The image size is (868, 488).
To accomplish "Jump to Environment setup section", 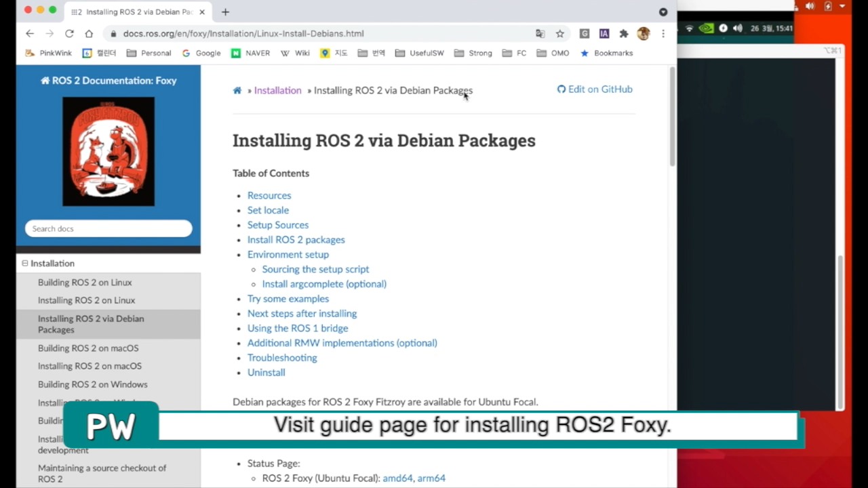I will tap(288, 254).
